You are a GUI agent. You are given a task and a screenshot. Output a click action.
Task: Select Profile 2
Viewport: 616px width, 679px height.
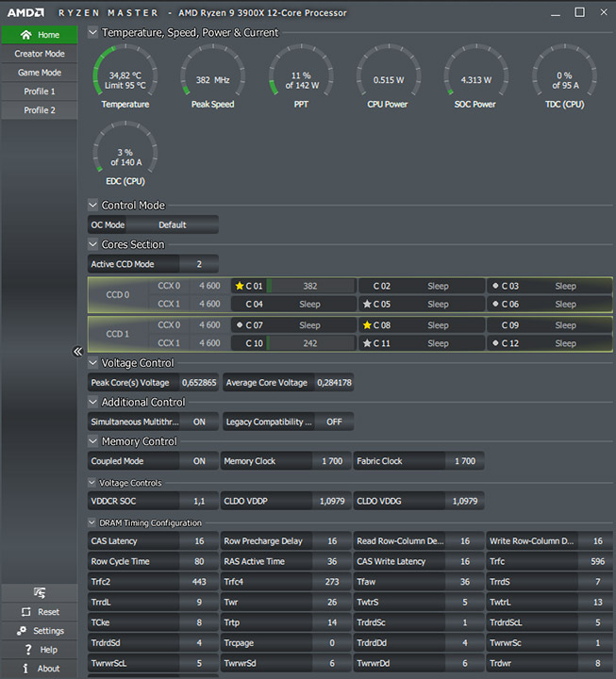[40, 110]
